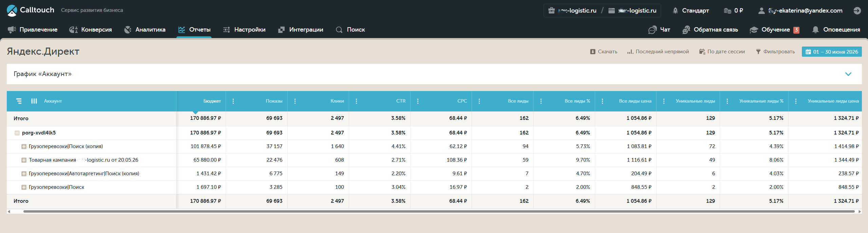This screenshot has height=233, width=868.
Task: Open the Стандарт tariff plan
Action: [x=691, y=11]
